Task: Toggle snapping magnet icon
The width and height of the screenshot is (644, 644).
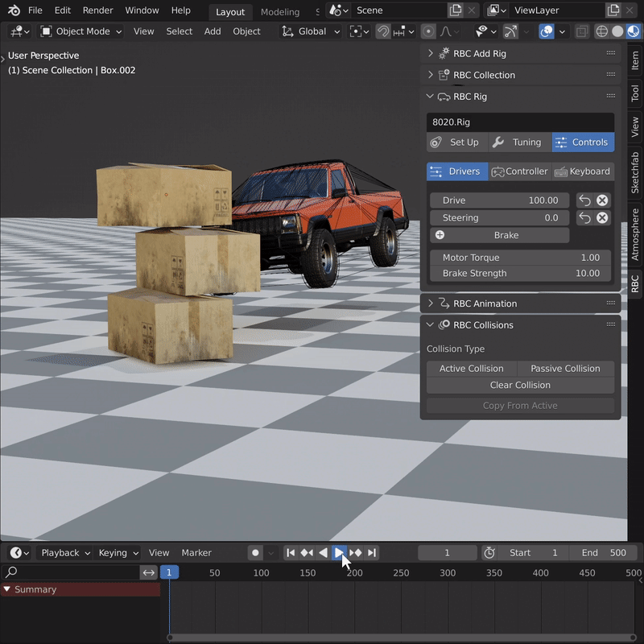Action: [383, 31]
